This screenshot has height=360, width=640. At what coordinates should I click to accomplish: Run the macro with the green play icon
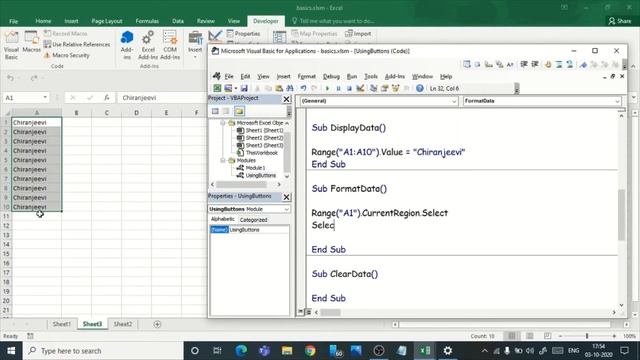[x=327, y=88]
